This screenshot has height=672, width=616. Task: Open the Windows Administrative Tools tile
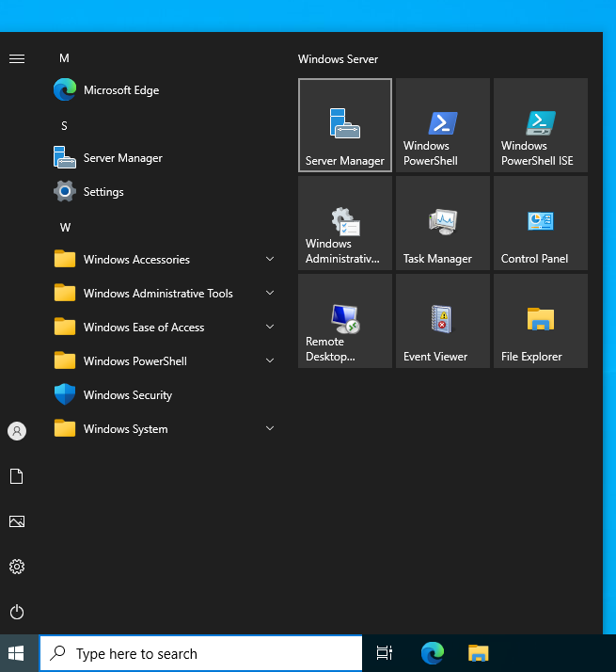[x=345, y=223]
